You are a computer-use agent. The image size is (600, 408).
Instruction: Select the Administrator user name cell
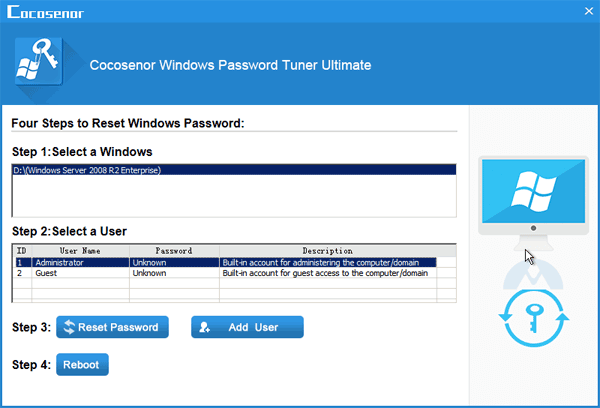pos(81,263)
